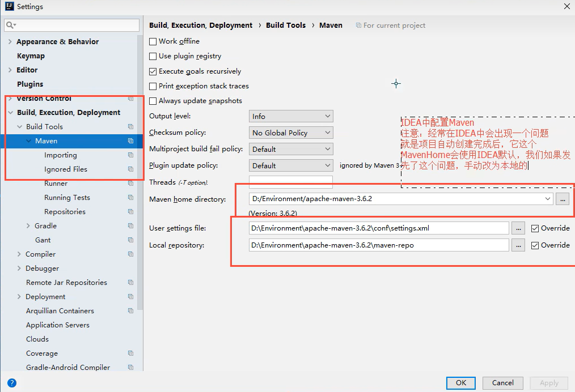
Task: Select Clouds in the settings tree
Action: pyautogui.click(x=37, y=339)
